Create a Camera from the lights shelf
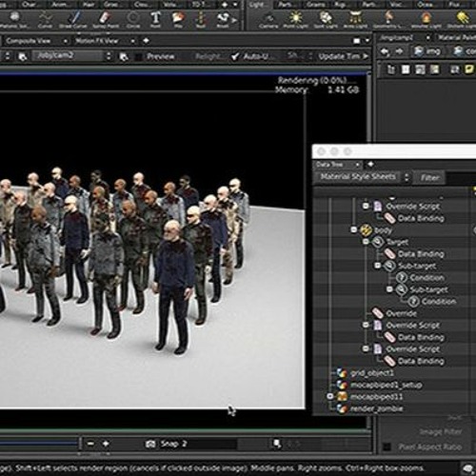This screenshot has height=476, width=476. tap(268, 20)
